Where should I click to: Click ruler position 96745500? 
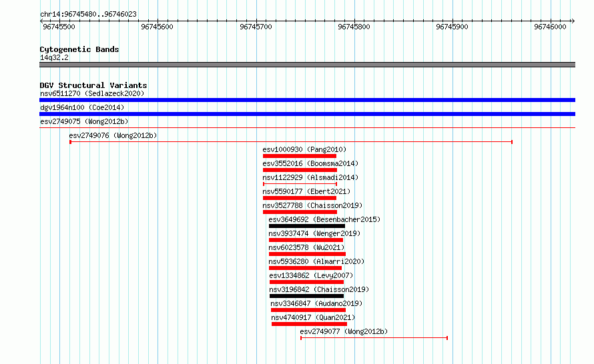(x=59, y=27)
